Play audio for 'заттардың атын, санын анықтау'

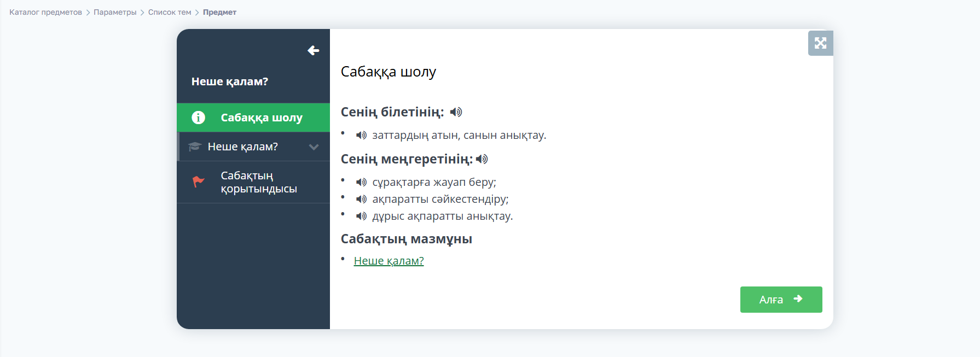click(x=361, y=135)
